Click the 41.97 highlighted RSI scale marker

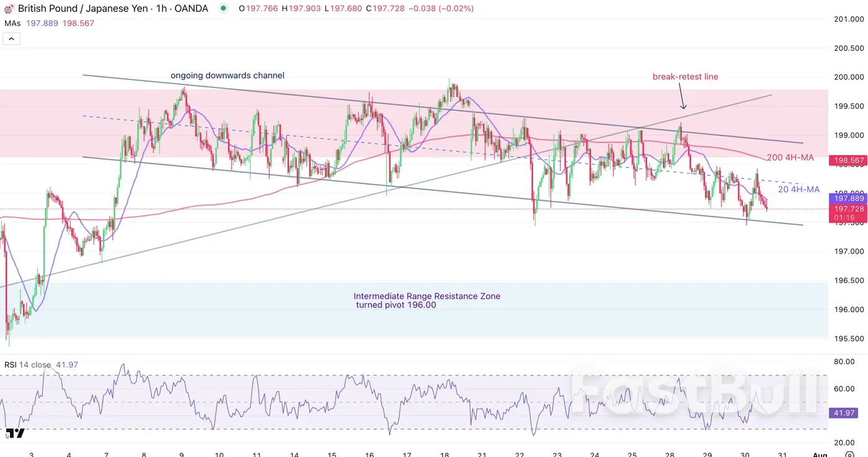[843, 412]
